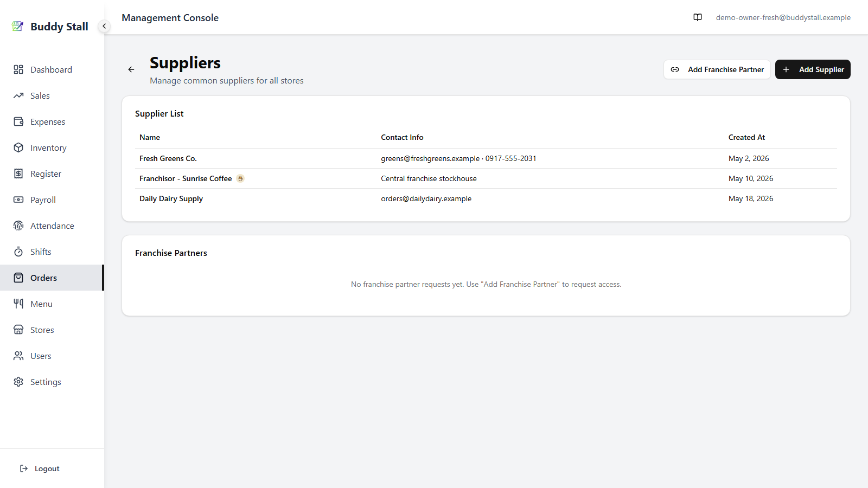Select Franchisor - Sunrise Coffee supplier name

(186, 178)
